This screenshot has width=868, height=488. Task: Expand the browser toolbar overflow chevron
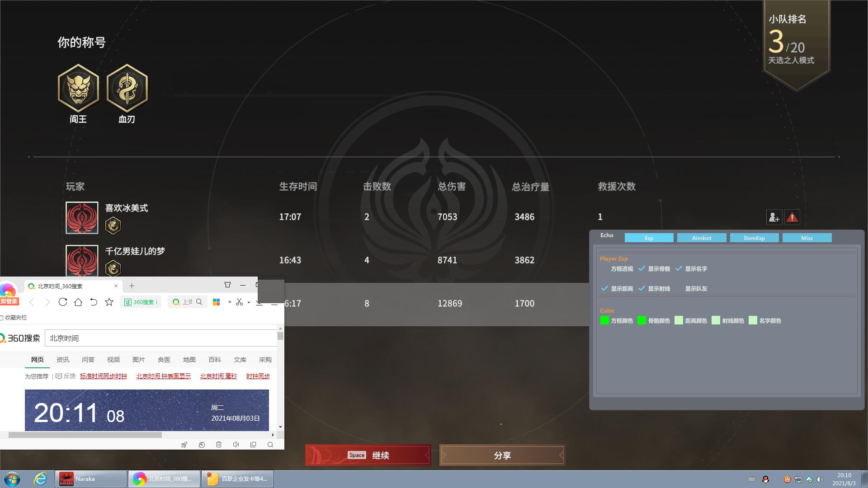(230, 302)
